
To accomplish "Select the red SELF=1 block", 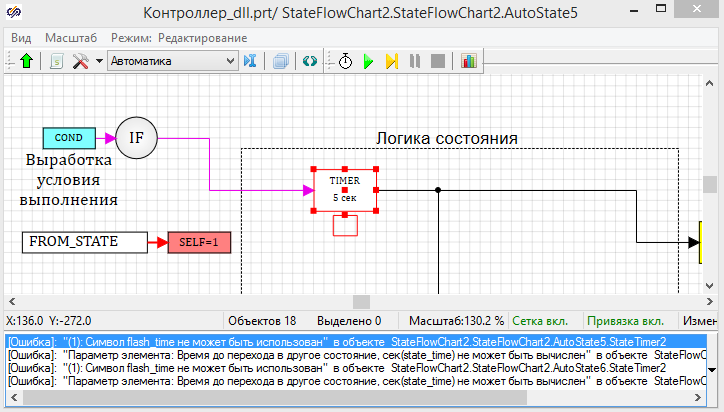I will [x=199, y=242].
